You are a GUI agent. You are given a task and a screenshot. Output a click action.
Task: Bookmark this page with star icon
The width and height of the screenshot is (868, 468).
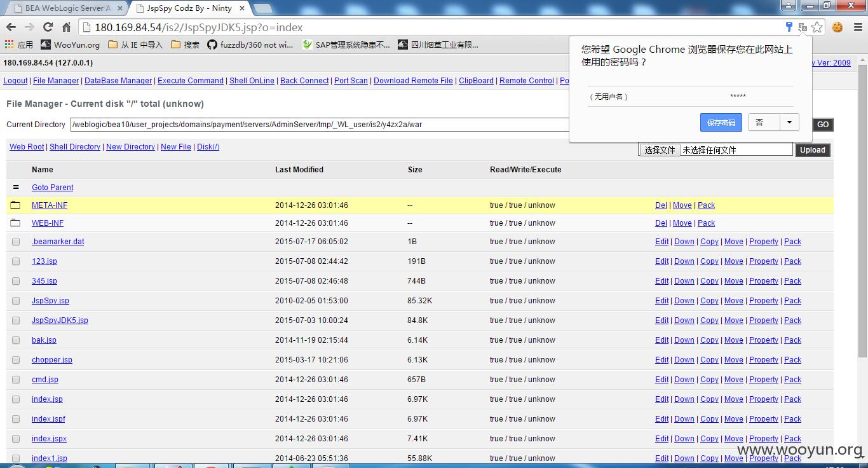(817, 27)
